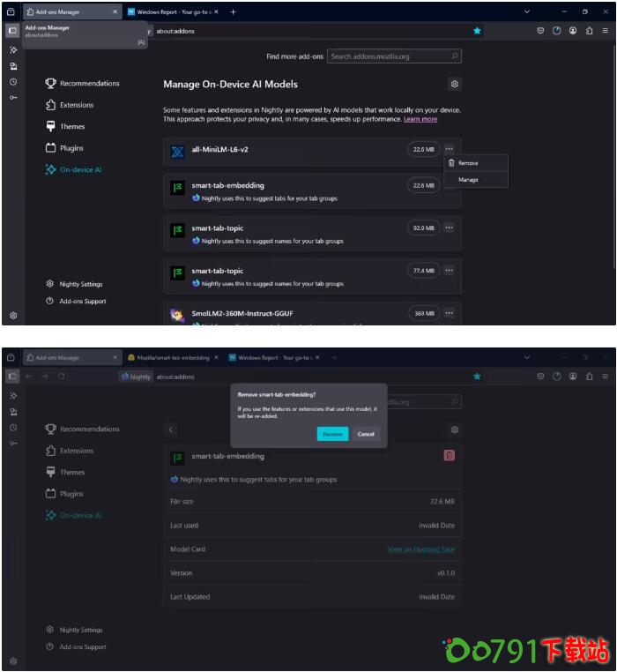The image size is (617, 672).
Task: Expand list all tabs chevron in bottom screenshot
Action: [x=527, y=357]
